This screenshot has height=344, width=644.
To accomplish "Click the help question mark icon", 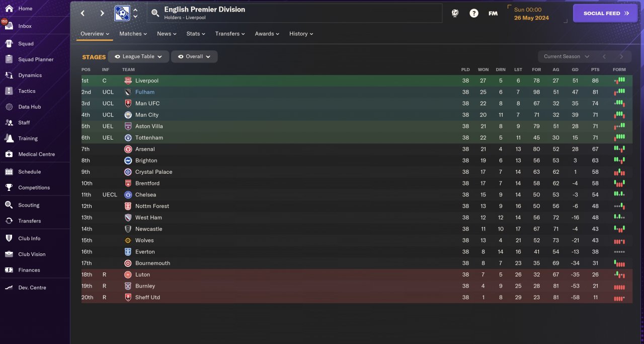I will [x=474, y=14].
